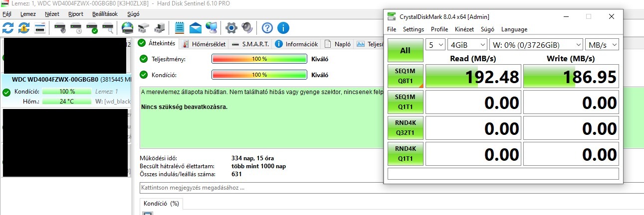The height and width of the screenshot is (215, 644).
Task: Click the All button in CrystalDiskMark
Action: [405, 50]
